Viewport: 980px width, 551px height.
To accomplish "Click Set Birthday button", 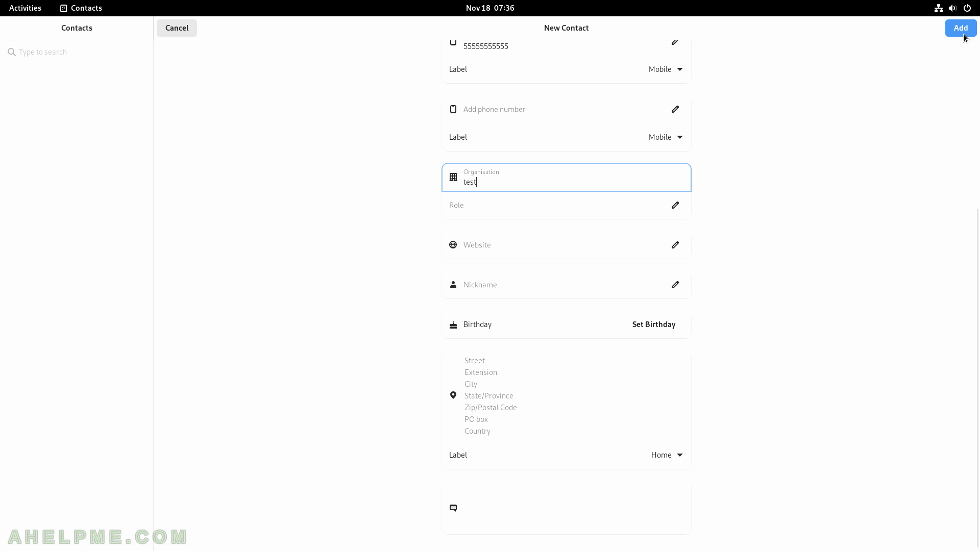I will [653, 324].
